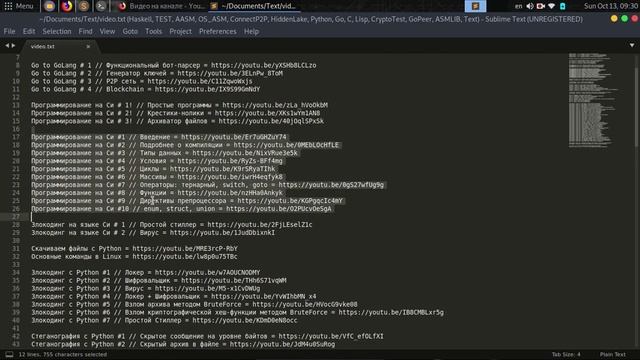Click the Крестики-нолики line
The image size is (640, 360).
(176, 113)
